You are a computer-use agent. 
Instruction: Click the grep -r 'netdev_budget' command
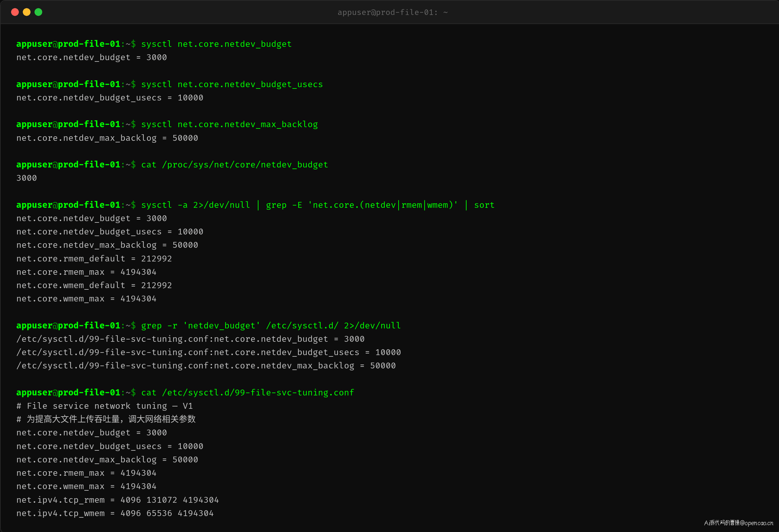(x=271, y=326)
